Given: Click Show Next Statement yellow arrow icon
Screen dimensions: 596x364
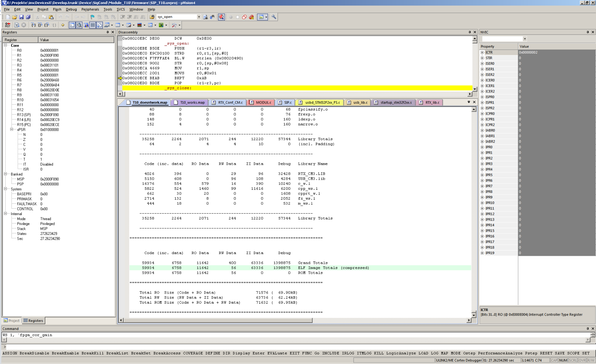Looking at the screenshot, I should pyautogui.click(x=63, y=25).
